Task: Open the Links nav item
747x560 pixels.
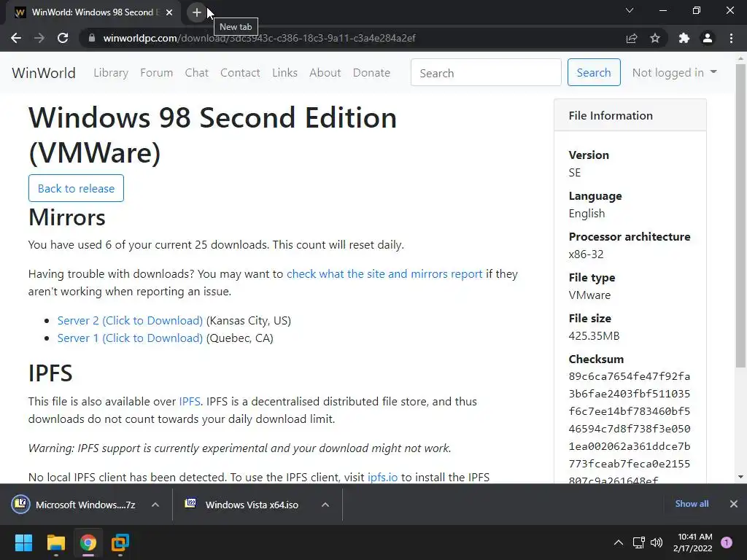Action: click(285, 73)
